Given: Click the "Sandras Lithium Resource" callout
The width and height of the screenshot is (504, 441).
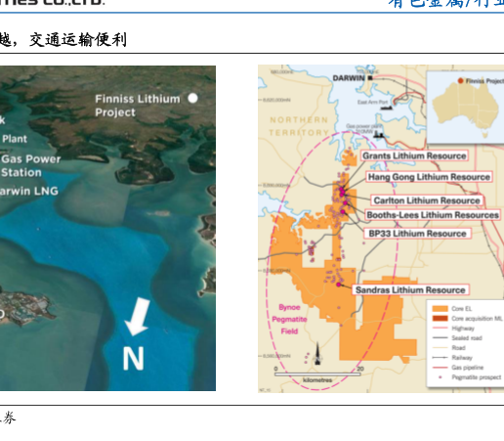Looking at the screenshot, I should pyautogui.click(x=410, y=289).
